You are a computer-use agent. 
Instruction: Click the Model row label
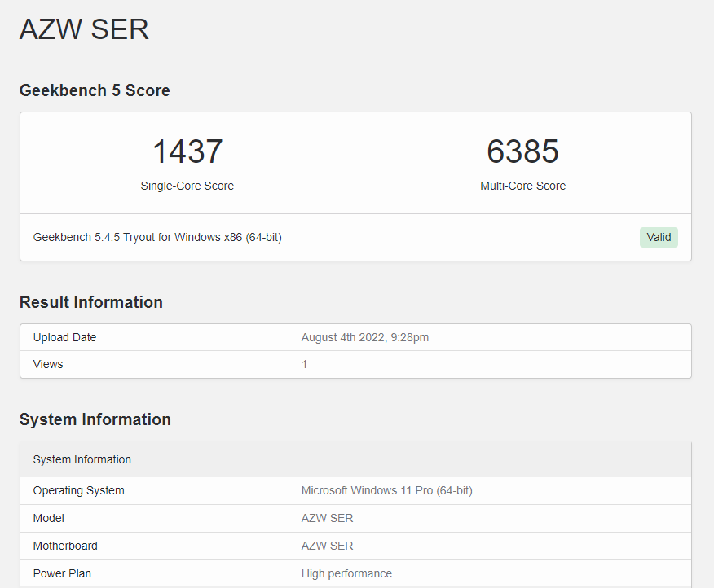pos(49,518)
